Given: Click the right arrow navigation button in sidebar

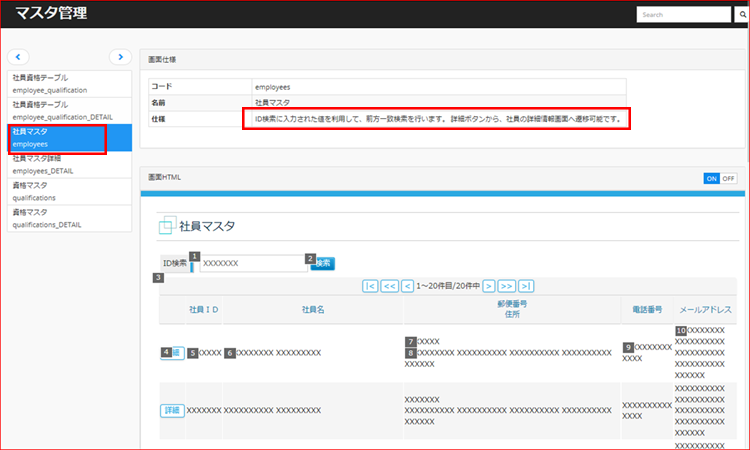Looking at the screenshot, I should tap(120, 57).
